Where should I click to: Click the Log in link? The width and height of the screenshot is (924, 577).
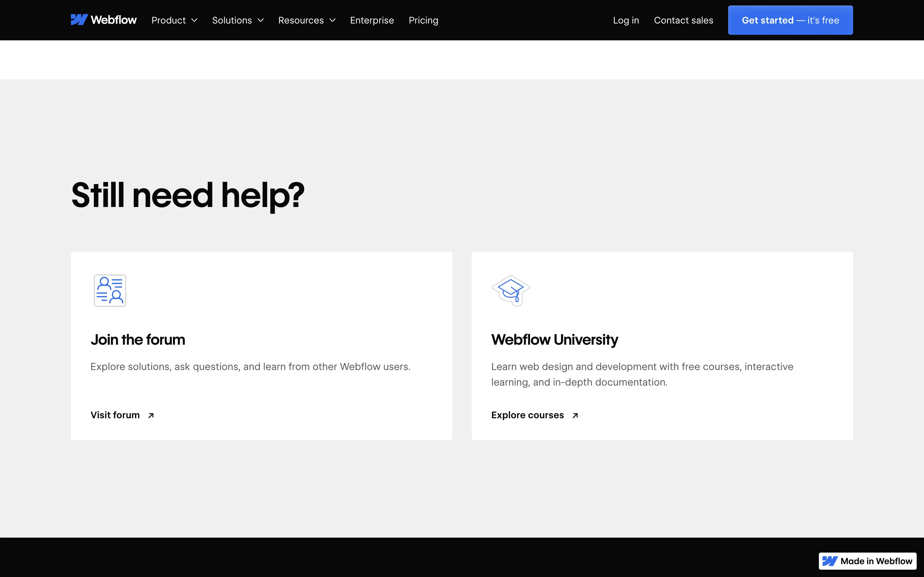(x=625, y=20)
